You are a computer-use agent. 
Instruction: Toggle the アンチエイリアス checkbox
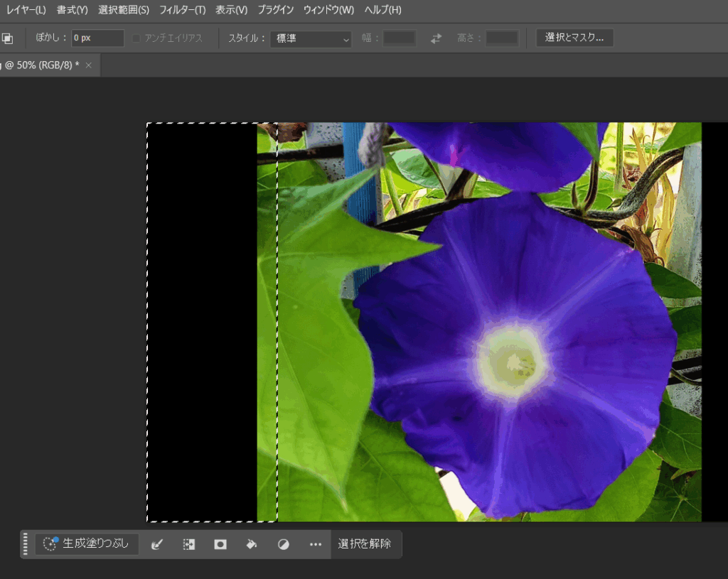pyautogui.click(x=136, y=38)
